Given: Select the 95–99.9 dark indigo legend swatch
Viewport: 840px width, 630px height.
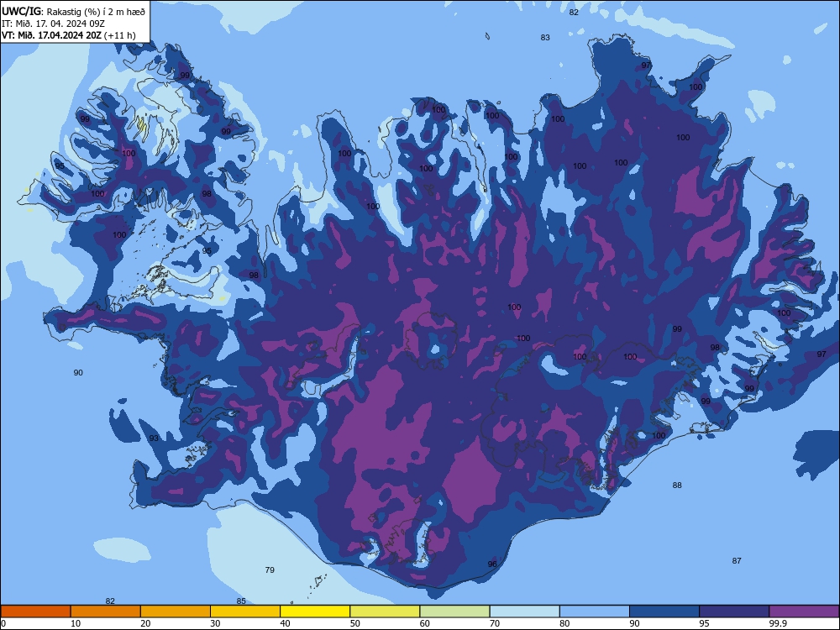Looking at the screenshot, I should click(x=734, y=612).
